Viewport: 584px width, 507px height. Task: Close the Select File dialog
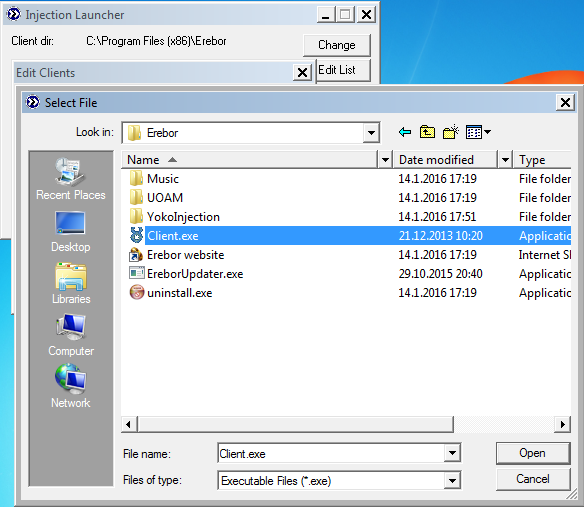coord(565,102)
